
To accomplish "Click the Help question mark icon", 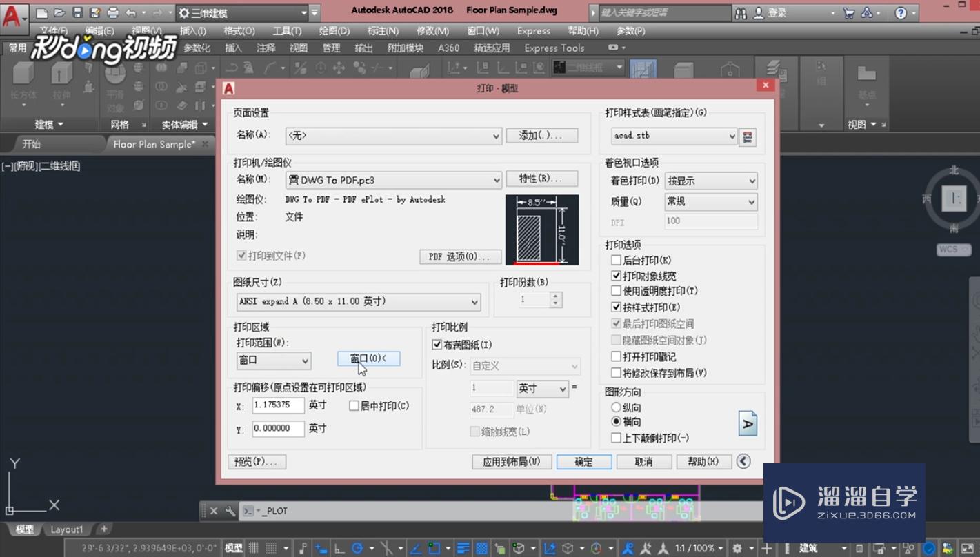I will (901, 13).
